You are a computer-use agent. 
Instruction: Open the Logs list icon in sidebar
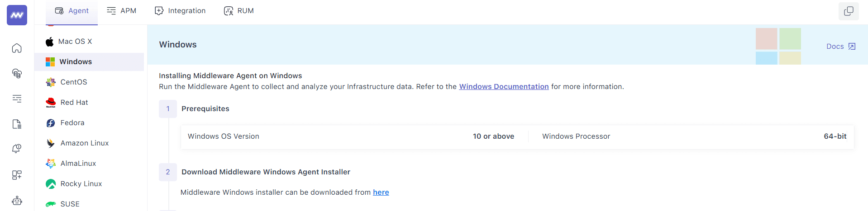point(17,98)
